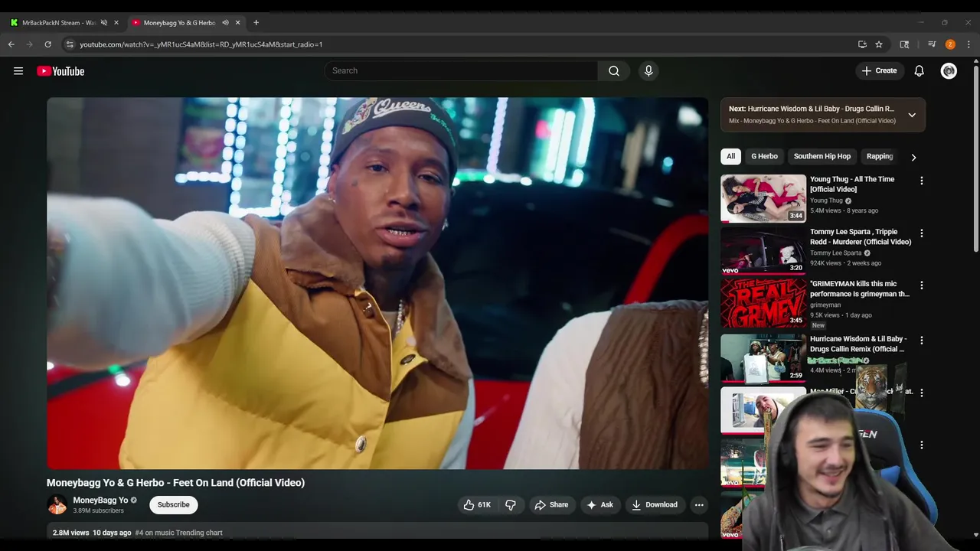Open the browser media controls icon

click(x=932, y=44)
